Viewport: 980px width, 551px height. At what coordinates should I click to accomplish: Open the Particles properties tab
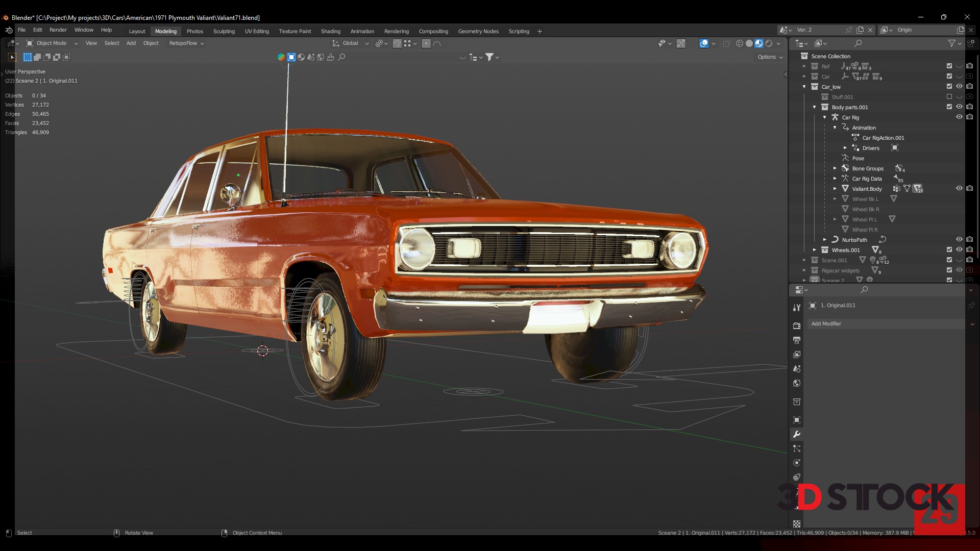[796, 448]
